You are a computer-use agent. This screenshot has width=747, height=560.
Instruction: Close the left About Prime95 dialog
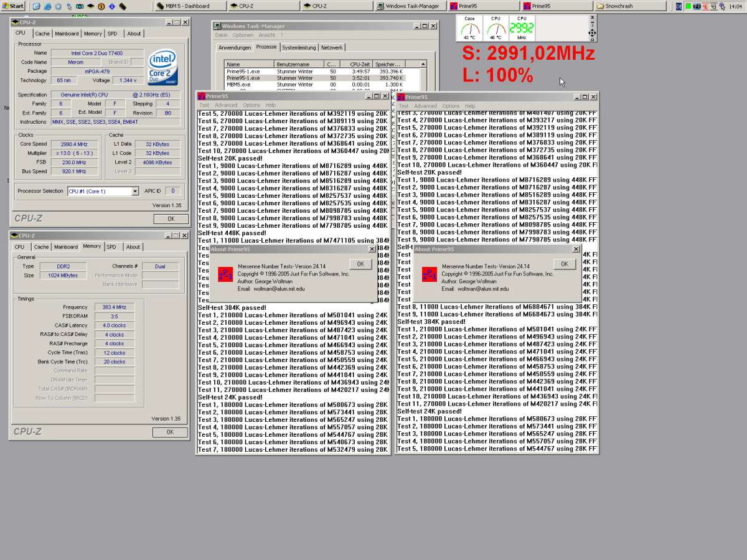(x=372, y=249)
